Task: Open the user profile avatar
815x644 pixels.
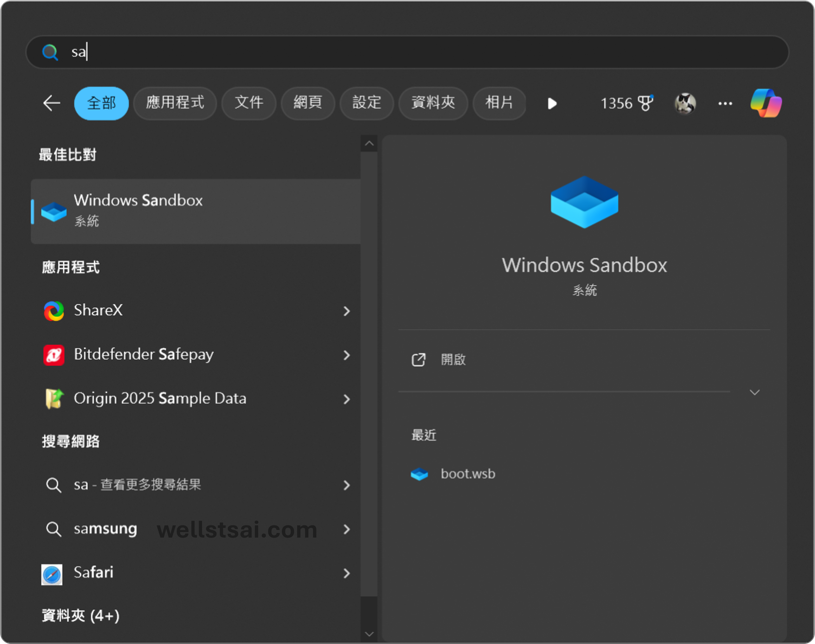Action: tap(685, 103)
